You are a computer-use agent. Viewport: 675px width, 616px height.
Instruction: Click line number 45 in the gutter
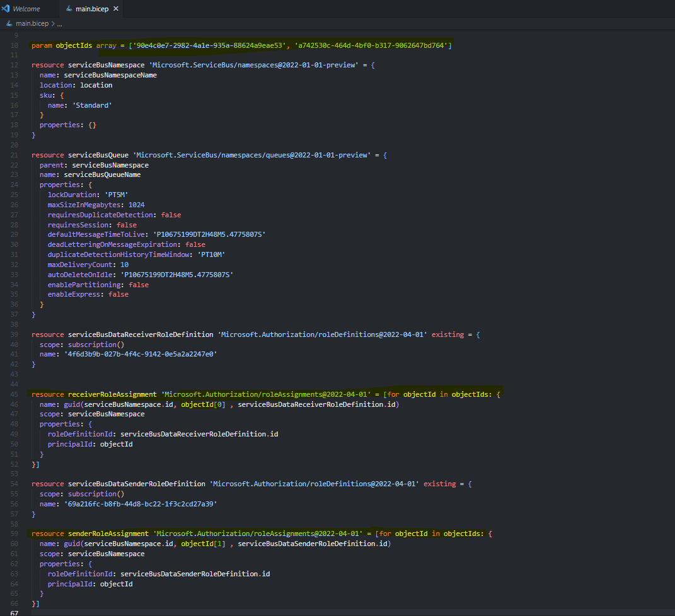[14, 394]
